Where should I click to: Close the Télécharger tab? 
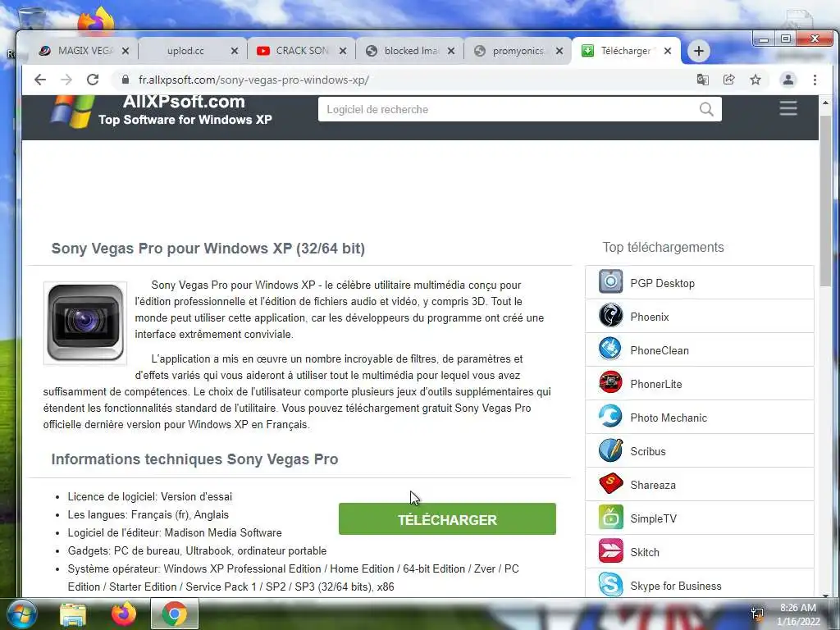(668, 51)
